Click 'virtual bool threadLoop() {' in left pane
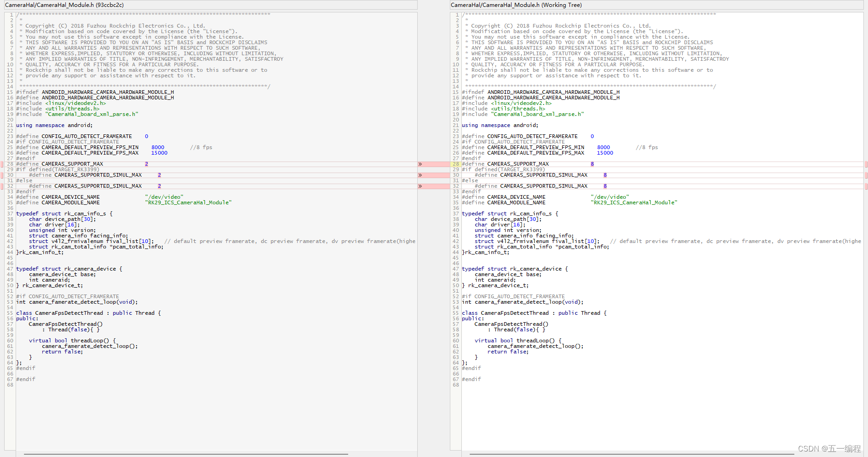Screen dimensions: 868x457 click(73, 341)
